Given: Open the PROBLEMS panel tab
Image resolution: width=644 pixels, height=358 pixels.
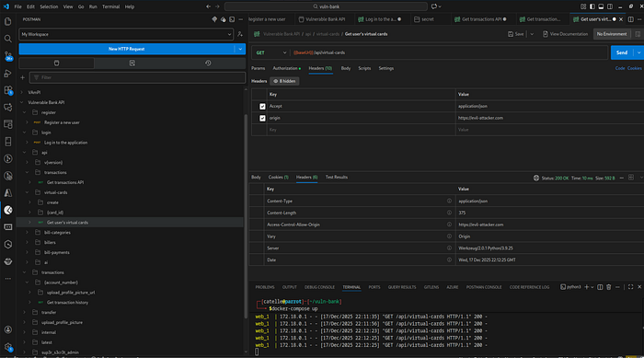Looking at the screenshot, I should pyautogui.click(x=265, y=287).
